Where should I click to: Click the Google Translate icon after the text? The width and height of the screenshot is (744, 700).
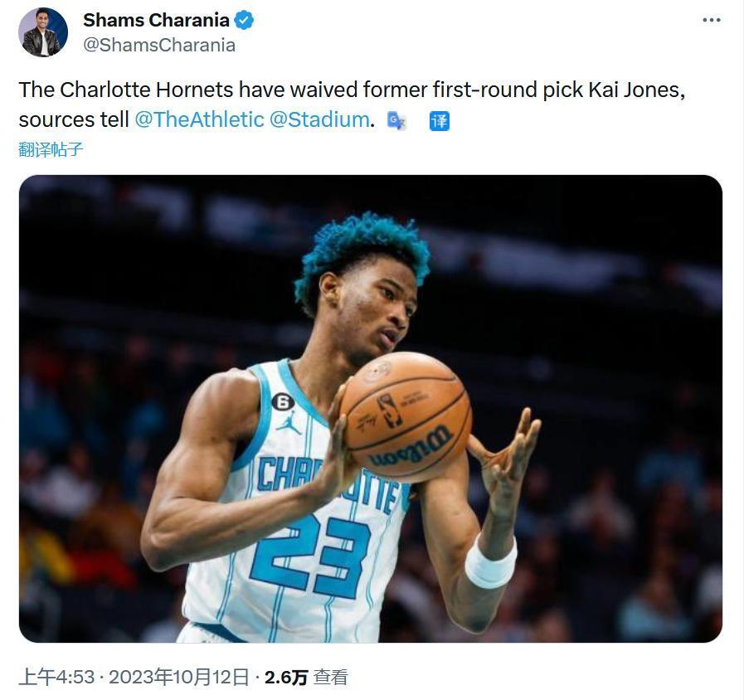click(x=396, y=120)
